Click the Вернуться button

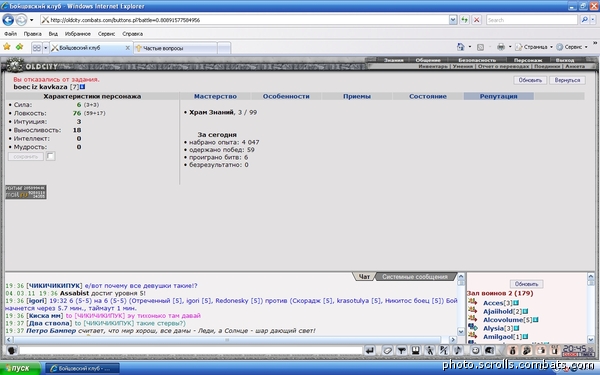coord(567,80)
